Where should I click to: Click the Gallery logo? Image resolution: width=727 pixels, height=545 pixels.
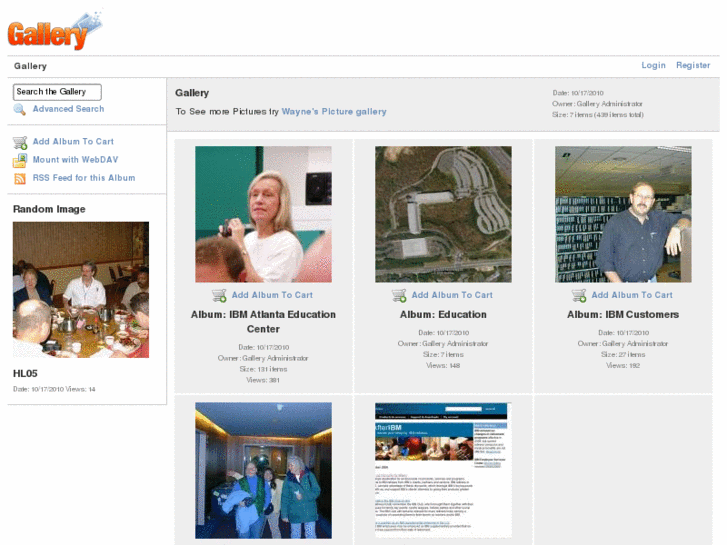[x=55, y=30]
